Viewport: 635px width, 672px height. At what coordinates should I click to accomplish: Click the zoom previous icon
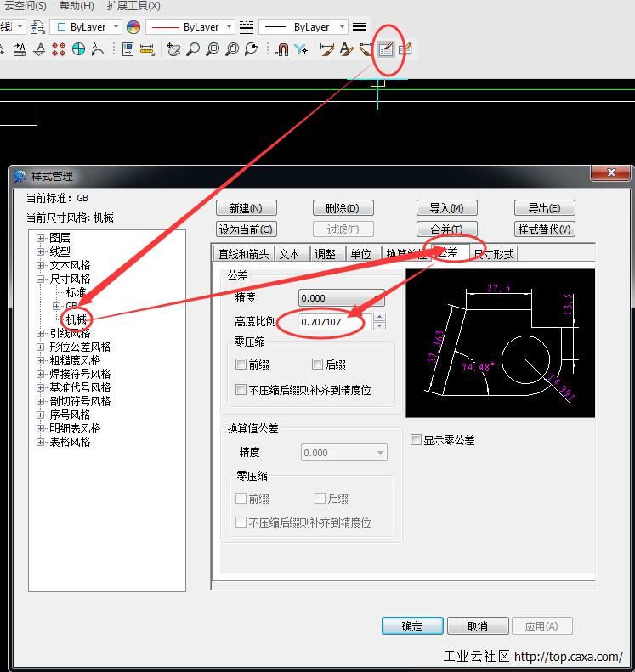tap(252, 50)
